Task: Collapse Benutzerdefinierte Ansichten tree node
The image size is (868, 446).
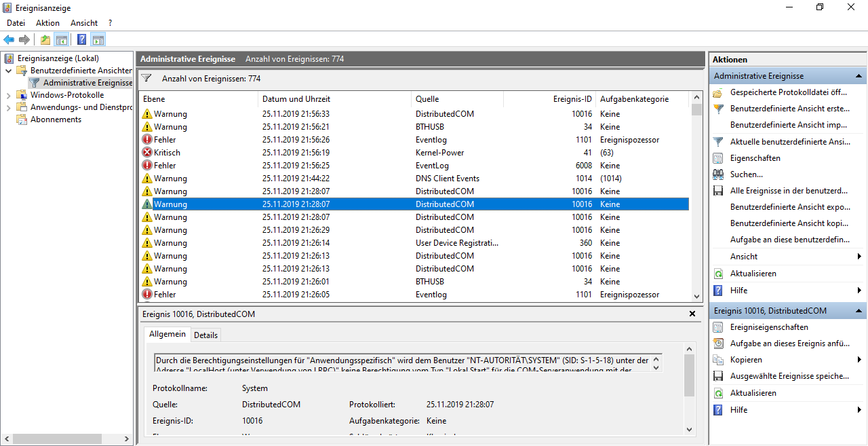Action: tap(8, 71)
